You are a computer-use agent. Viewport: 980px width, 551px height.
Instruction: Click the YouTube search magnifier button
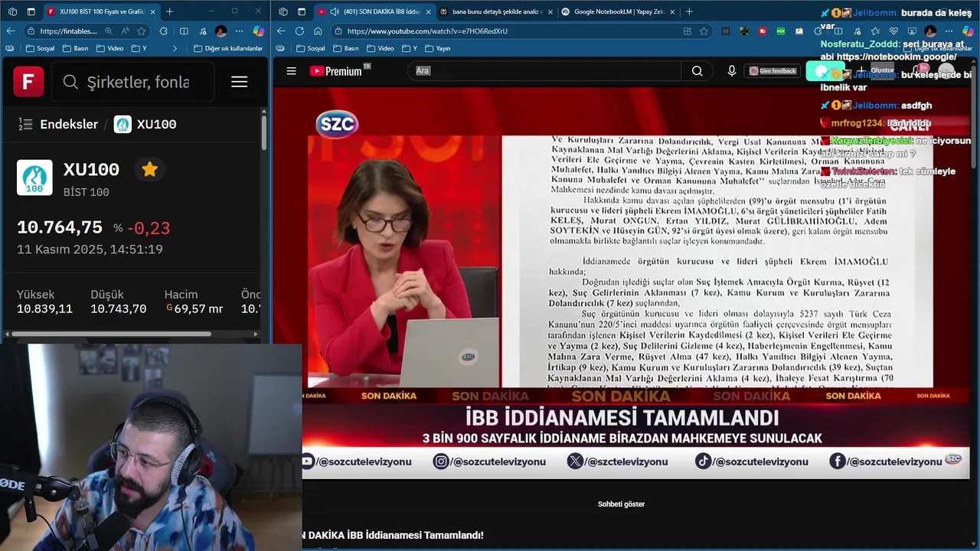pos(697,70)
